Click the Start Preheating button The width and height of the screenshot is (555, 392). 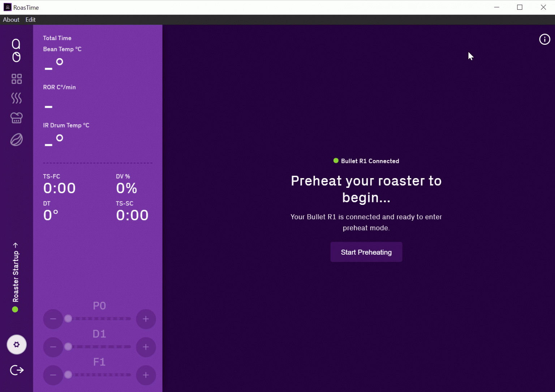click(366, 252)
